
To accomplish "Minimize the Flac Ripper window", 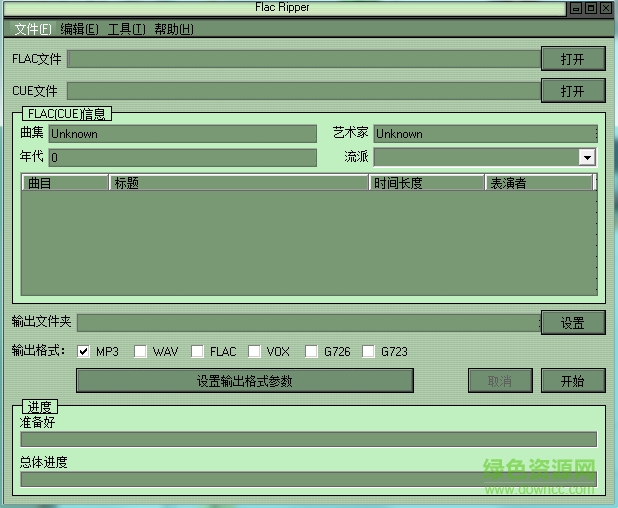I will pos(576,8).
